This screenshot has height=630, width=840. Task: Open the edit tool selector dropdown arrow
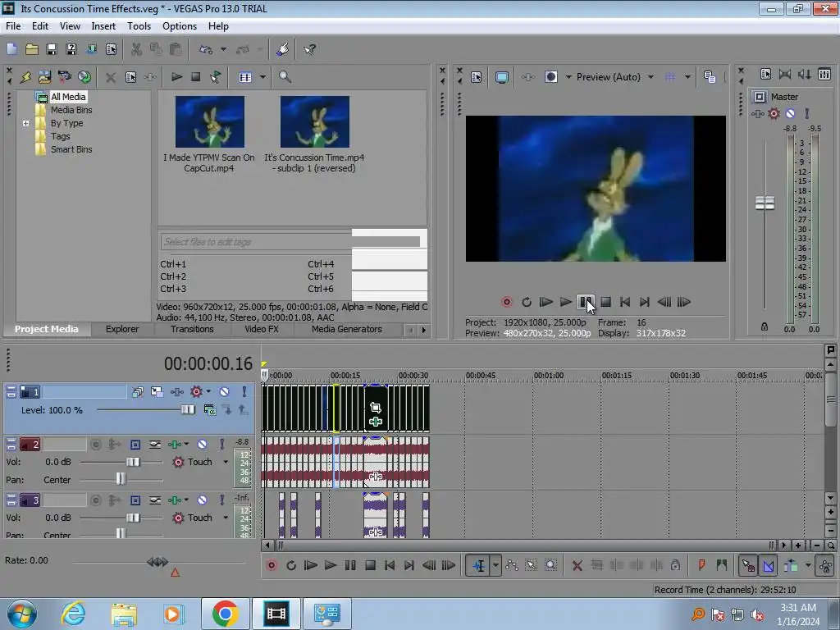point(495,565)
